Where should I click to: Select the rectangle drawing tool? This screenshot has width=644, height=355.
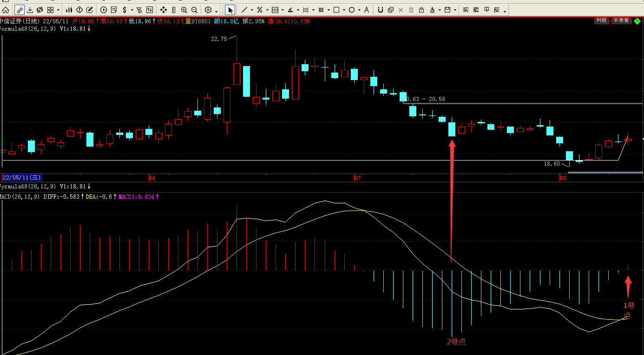[x=336, y=10]
